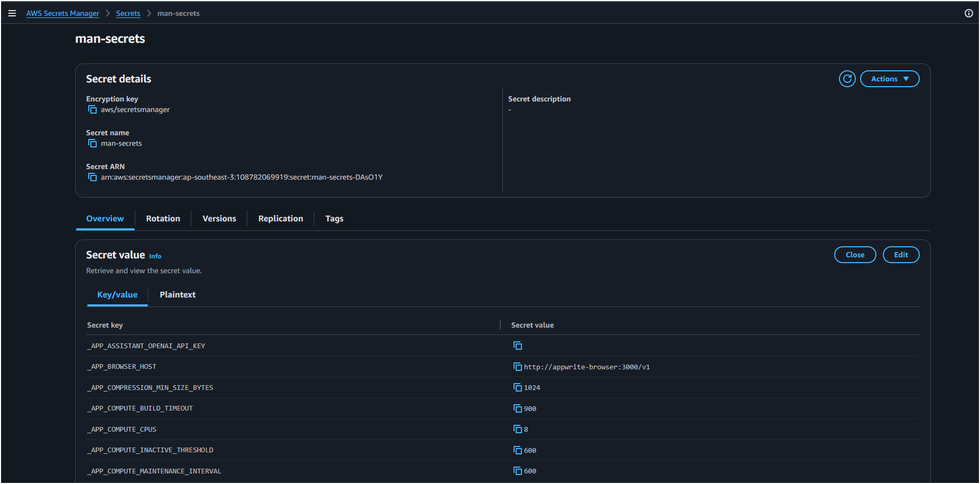Viewport: 980px width, 484px height.
Task: Go to AWS Secrets Manager breadcrumb
Action: (63, 13)
